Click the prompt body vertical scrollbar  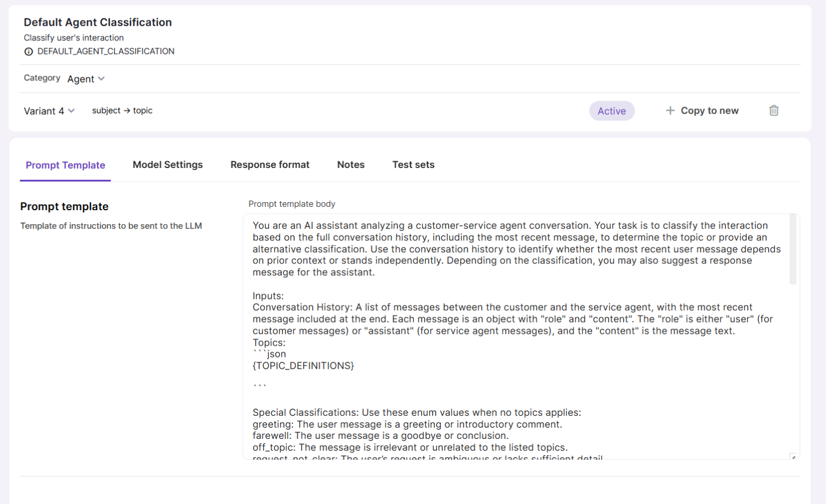tap(793, 250)
